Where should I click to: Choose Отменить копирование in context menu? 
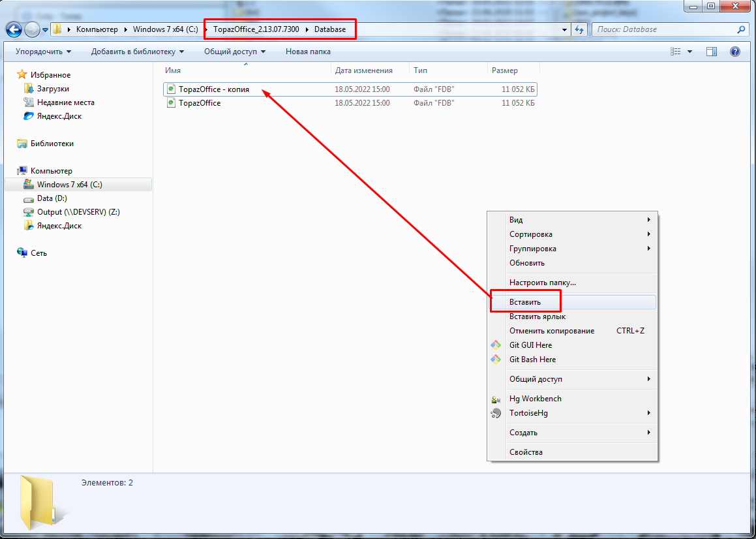coord(572,331)
